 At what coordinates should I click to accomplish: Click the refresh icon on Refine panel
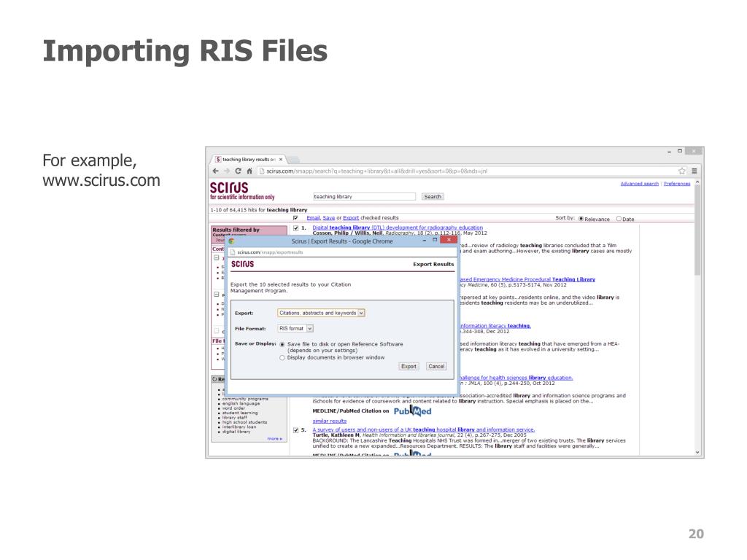coord(215,379)
